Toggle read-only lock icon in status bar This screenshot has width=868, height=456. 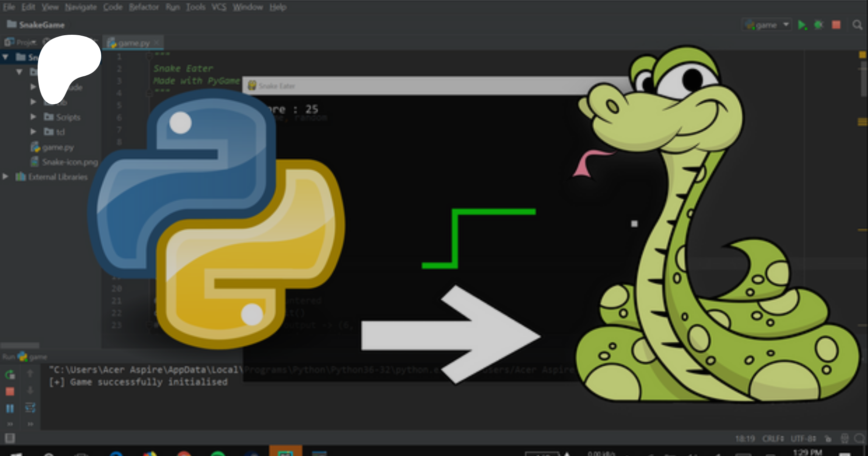pyautogui.click(x=828, y=439)
